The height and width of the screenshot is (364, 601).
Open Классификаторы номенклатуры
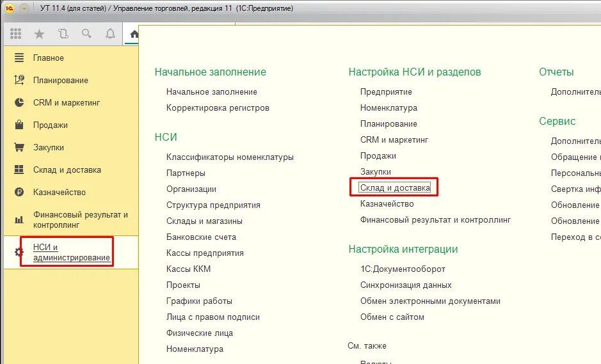[x=230, y=157]
